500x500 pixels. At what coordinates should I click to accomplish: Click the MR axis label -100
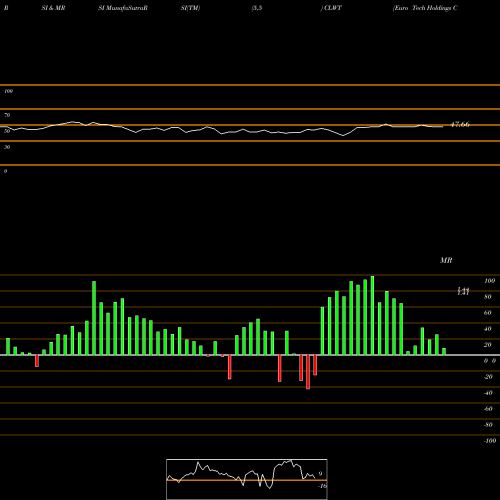490,441
